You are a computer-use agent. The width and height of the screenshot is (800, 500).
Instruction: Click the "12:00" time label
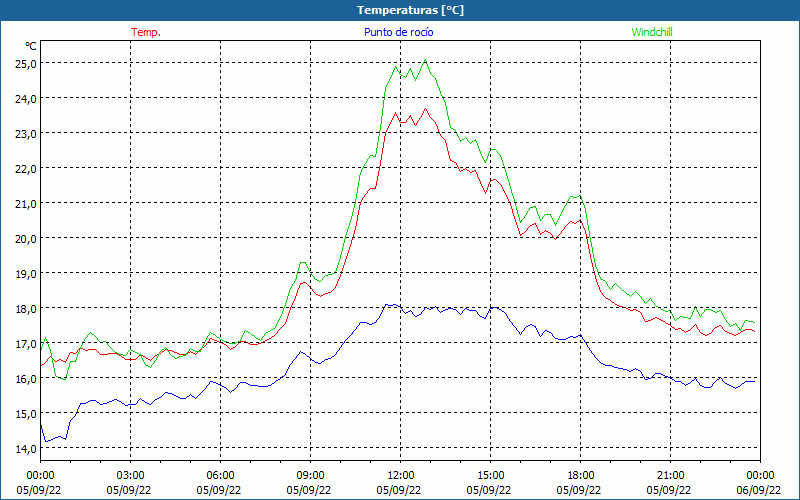(401, 476)
